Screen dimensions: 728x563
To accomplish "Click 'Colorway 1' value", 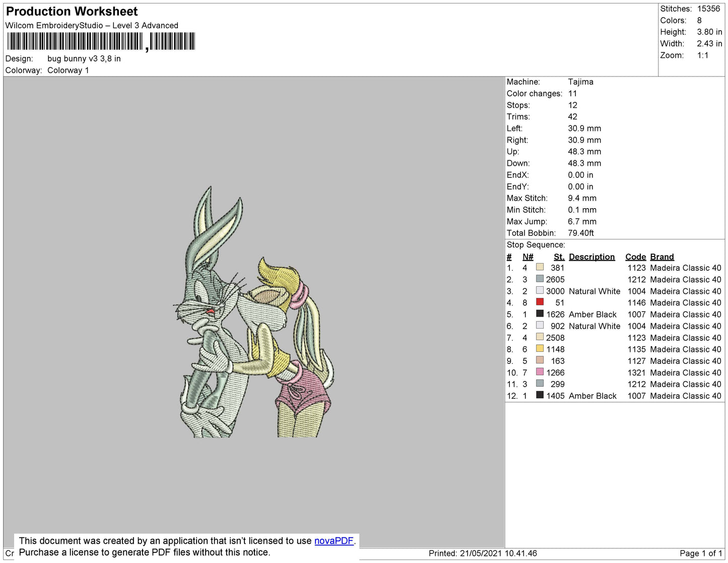I will [x=68, y=70].
